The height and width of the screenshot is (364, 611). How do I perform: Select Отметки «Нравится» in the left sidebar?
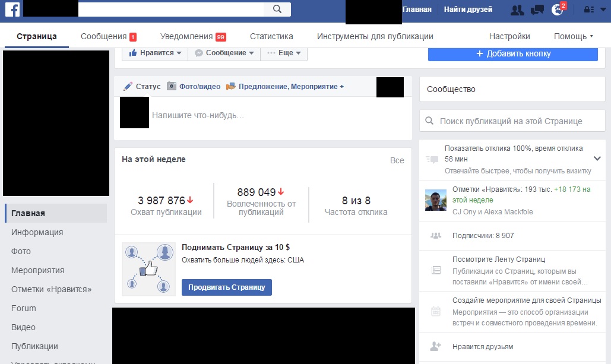tap(52, 289)
